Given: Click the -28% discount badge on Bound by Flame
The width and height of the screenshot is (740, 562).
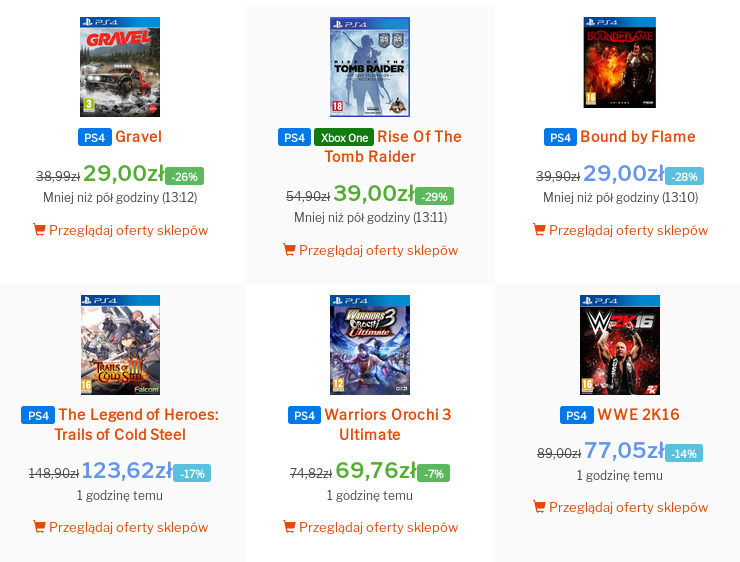Looking at the screenshot, I should 685,176.
